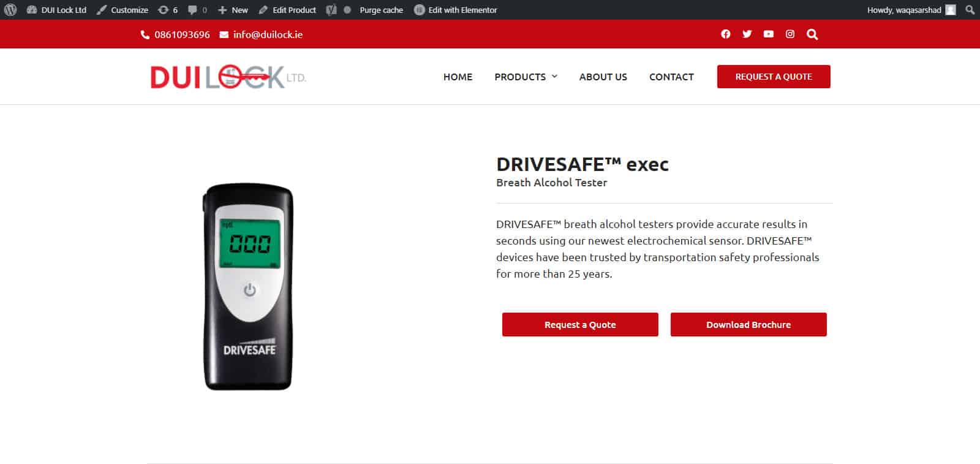The image size is (980, 464).
Task: Expand the PRODUCTS dropdown chevron
Action: [x=554, y=77]
